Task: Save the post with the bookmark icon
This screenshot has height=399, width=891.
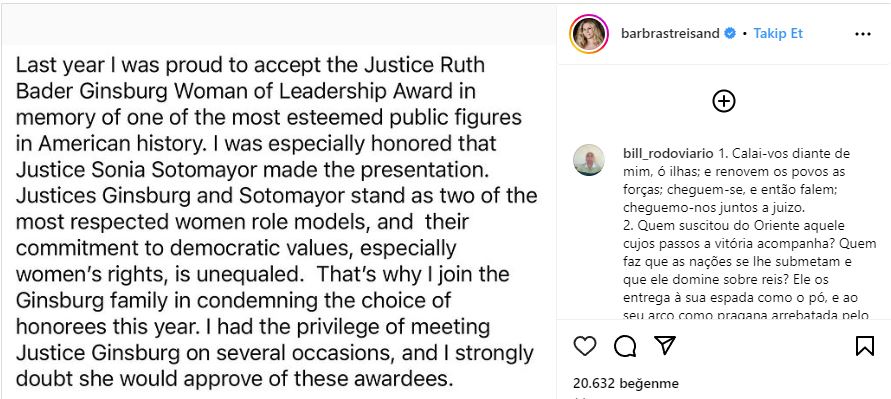Action: 865,346
